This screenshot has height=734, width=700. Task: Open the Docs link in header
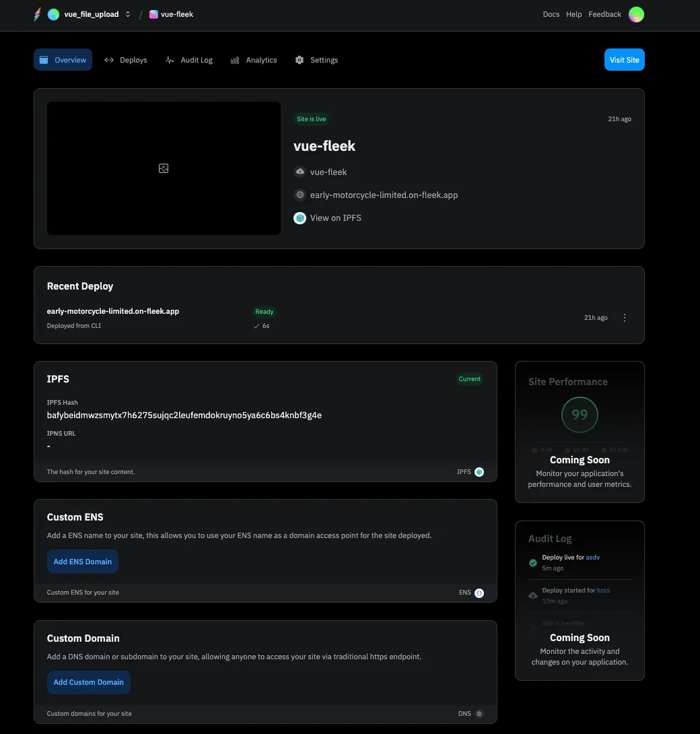[x=551, y=14]
